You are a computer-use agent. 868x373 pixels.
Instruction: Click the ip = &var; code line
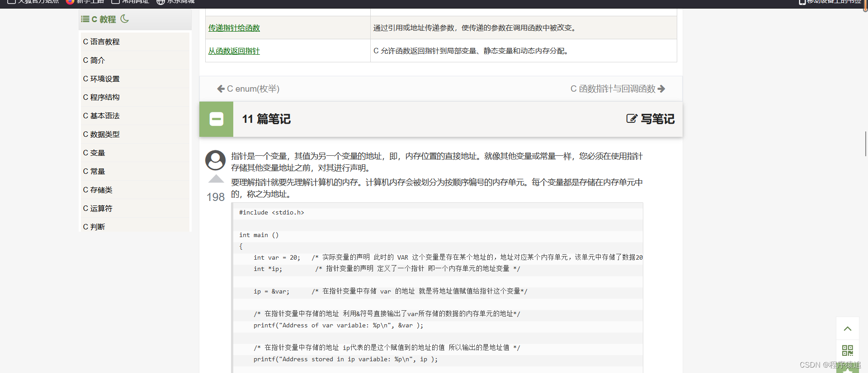coord(271,291)
